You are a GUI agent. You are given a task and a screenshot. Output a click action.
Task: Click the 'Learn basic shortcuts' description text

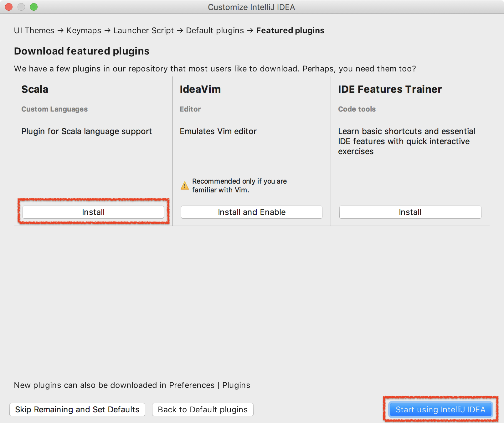point(407,141)
